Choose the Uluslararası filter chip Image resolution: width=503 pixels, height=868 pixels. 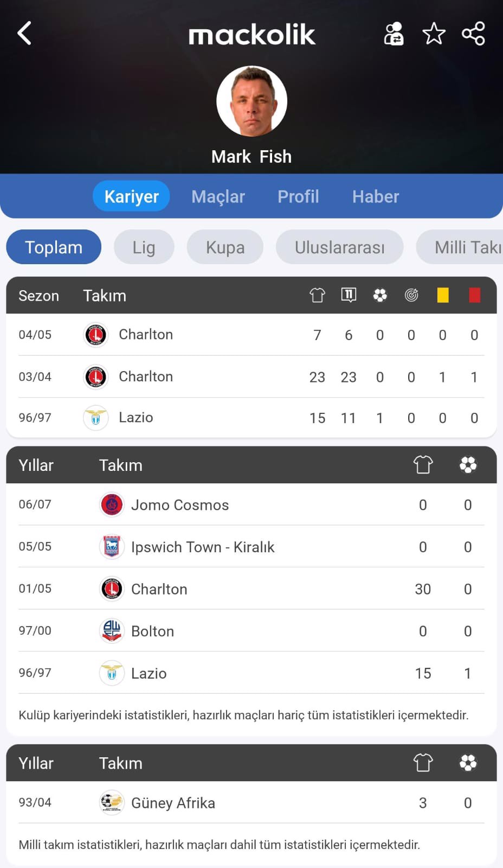(339, 247)
